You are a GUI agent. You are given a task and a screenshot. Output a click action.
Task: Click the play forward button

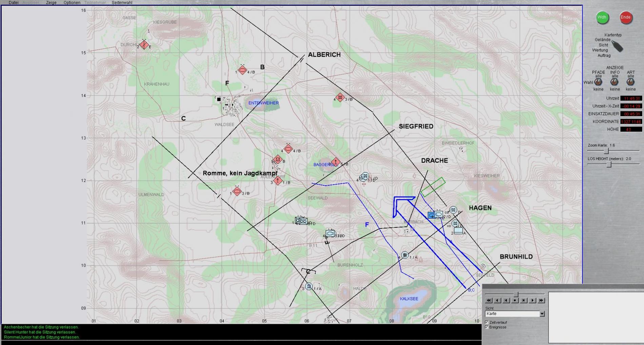pyautogui.click(x=532, y=300)
